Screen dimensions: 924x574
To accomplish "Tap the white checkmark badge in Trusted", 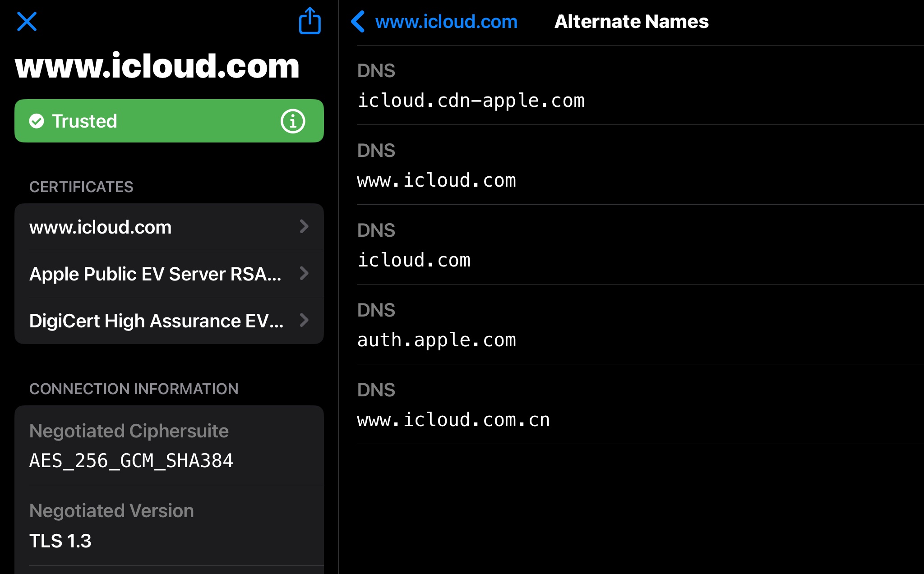I will (37, 121).
